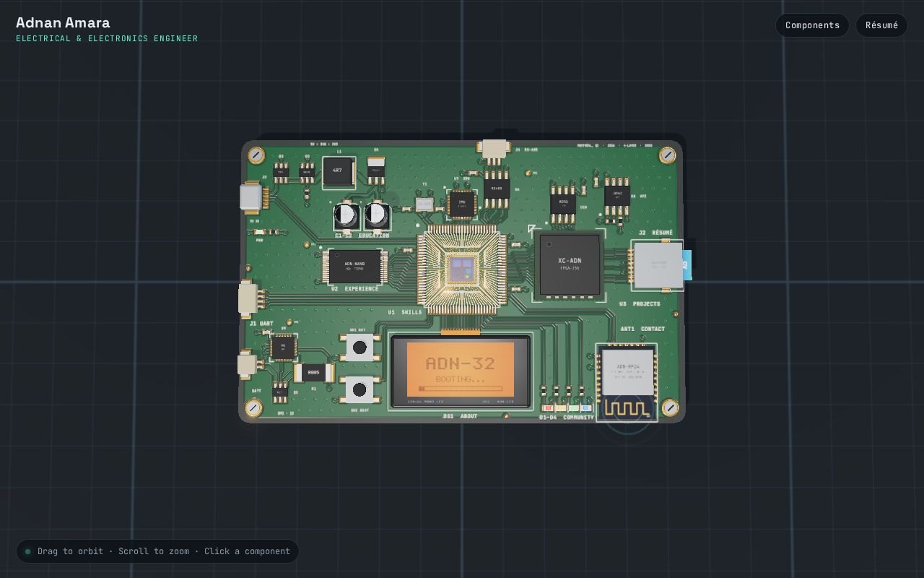This screenshot has width=924, height=578.
Task: Select the OPA2 op-amp chip U8
Action: [617, 196]
